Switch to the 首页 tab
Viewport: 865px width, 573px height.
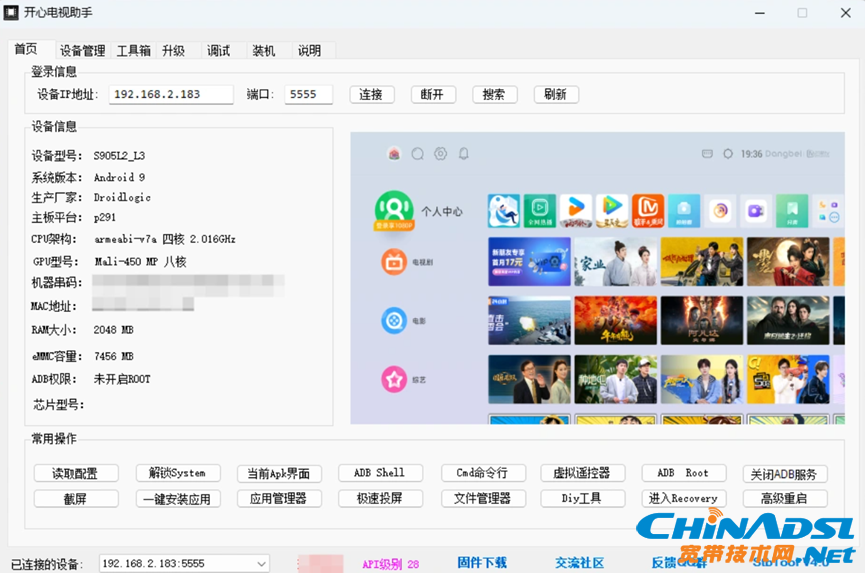click(x=26, y=50)
